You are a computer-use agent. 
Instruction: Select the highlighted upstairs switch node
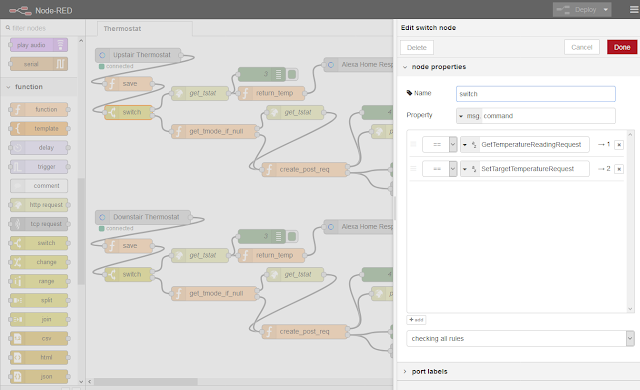point(128,112)
